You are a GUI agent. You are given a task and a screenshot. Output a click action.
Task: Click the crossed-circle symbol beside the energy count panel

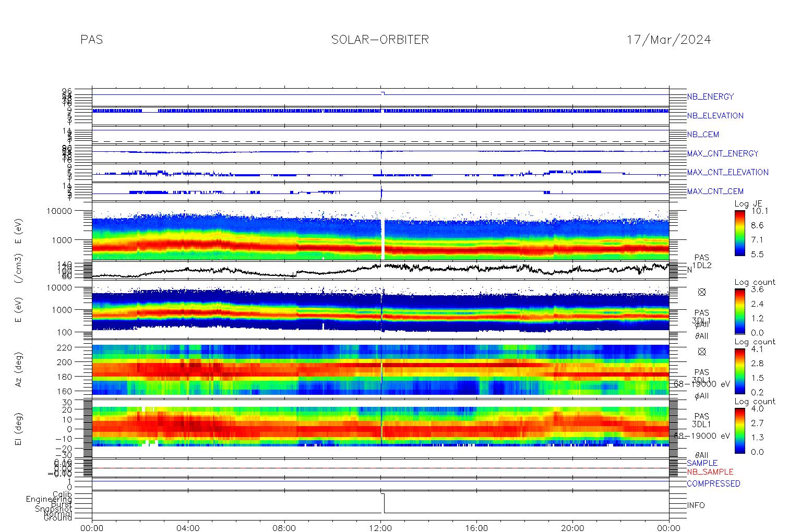[702, 292]
